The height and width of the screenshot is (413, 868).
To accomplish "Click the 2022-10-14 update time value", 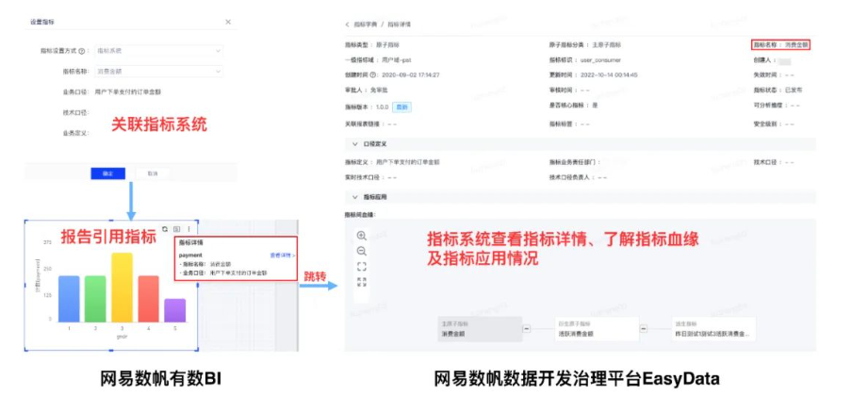I will pyautogui.click(x=609, y=74).
